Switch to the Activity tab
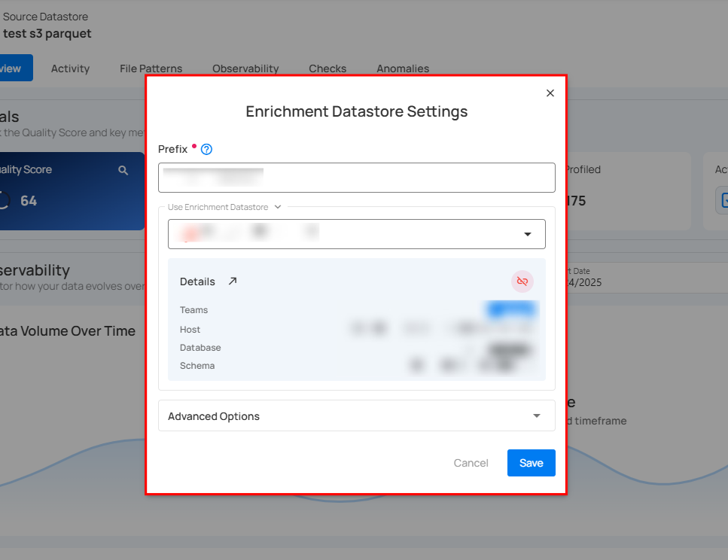 (x=70, y=68)
